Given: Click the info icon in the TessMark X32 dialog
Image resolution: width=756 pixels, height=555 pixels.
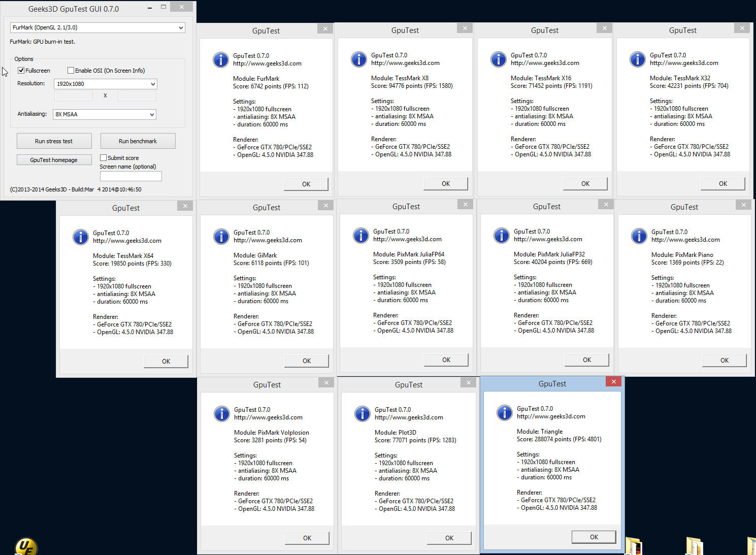Looking at the screenshot, I should [x=638, y=59].
